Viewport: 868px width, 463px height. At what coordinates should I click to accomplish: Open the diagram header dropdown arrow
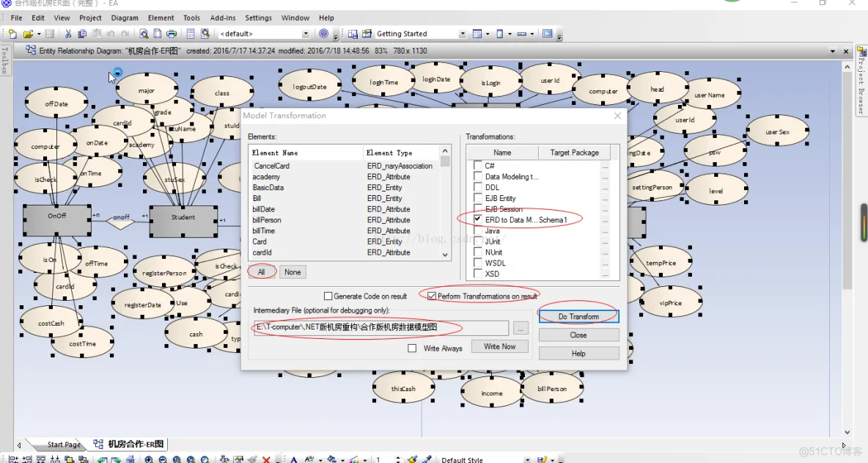833,51
